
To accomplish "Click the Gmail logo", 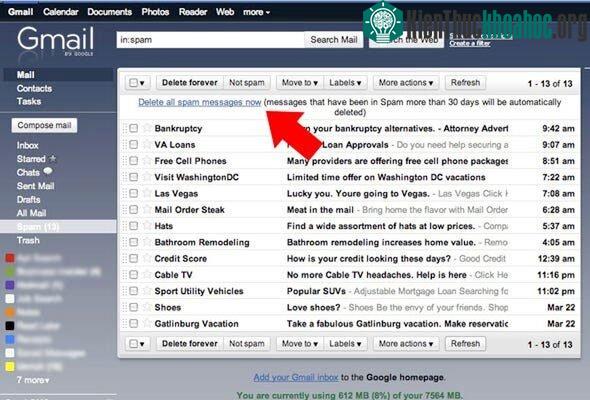I will (55, 41).
